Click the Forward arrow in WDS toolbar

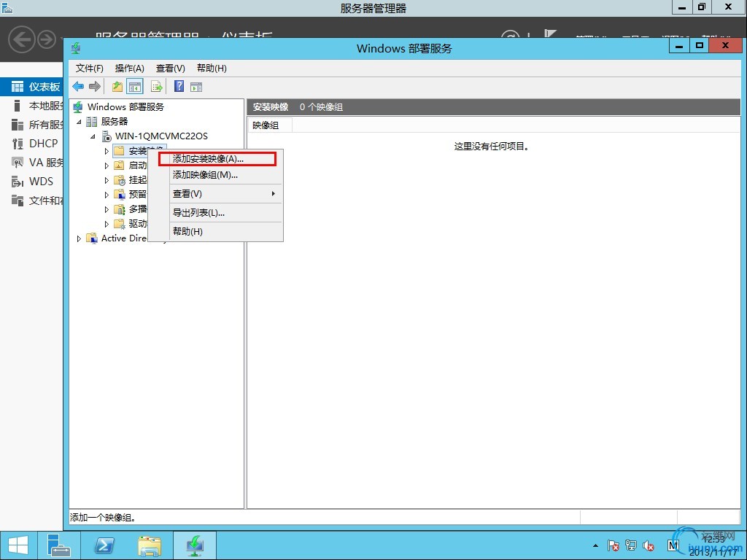[95, 87]
